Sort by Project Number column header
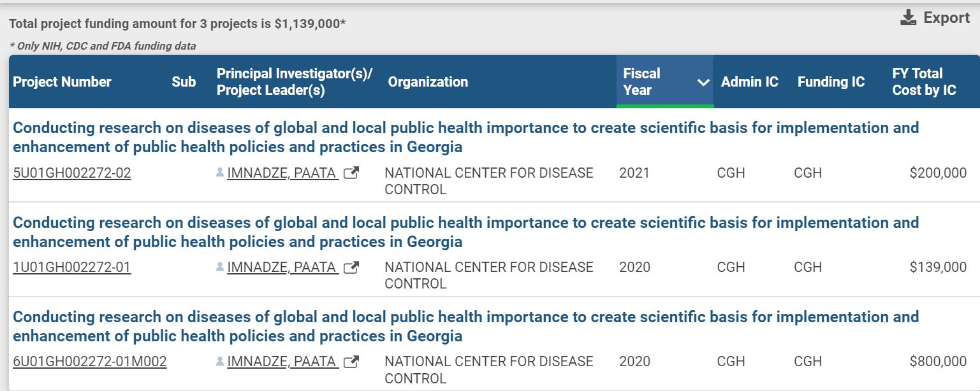 point(62,82)
